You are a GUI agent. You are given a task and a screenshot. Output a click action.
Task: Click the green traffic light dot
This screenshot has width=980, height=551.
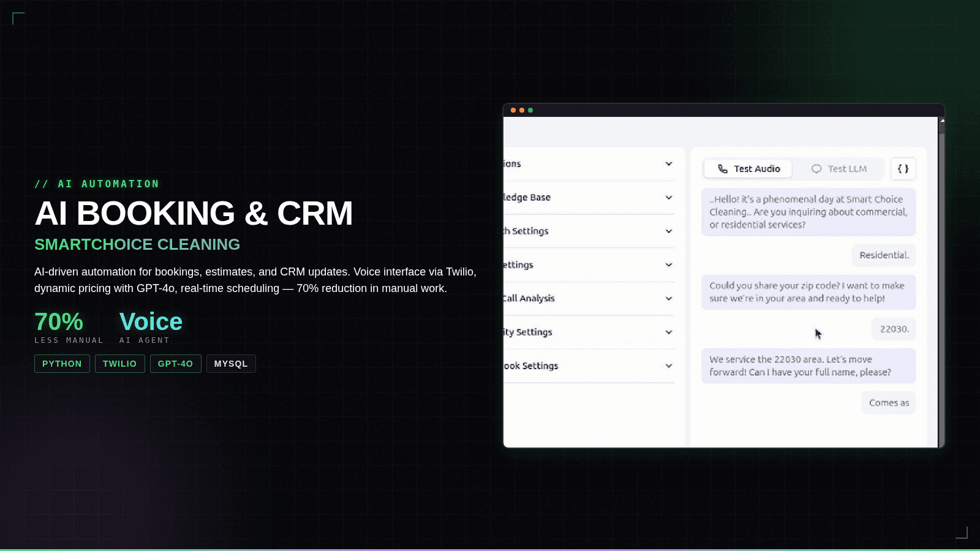pyautogui.click(x=530, y=110)
